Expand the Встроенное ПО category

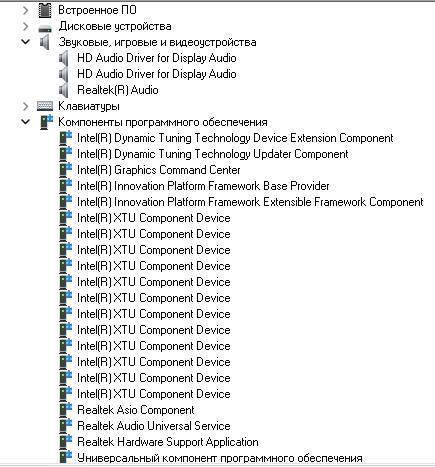pos(25,11)
